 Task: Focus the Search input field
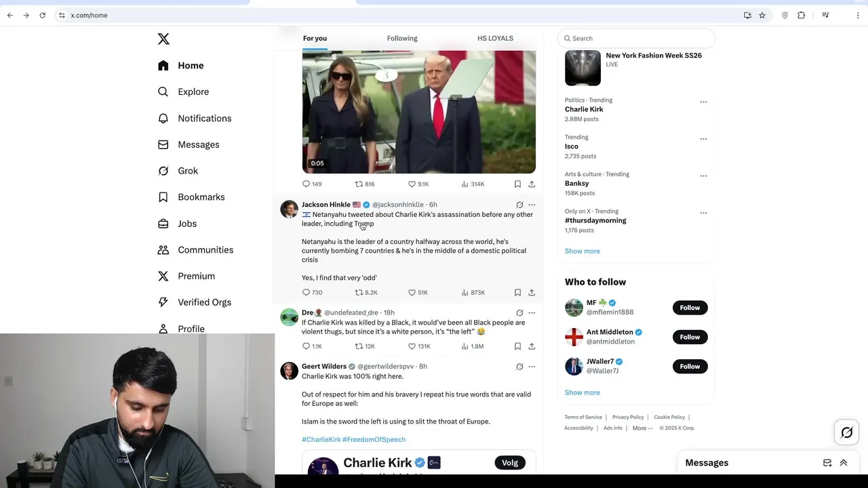point(636,39)
